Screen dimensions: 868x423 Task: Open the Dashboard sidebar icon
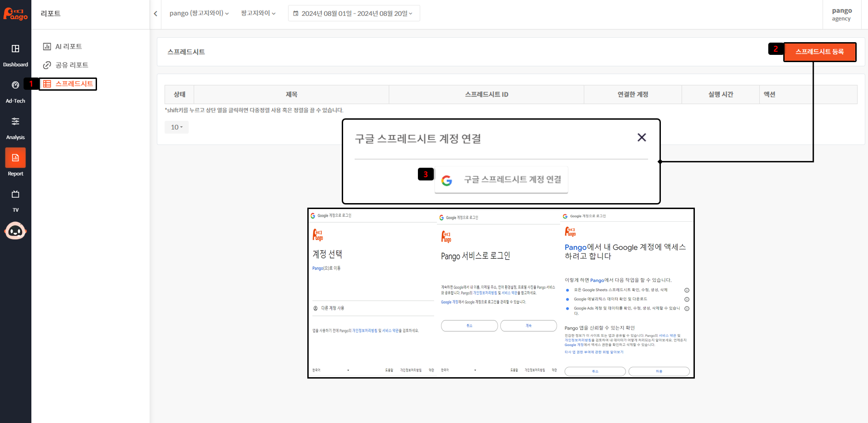(x=15, y=49)
